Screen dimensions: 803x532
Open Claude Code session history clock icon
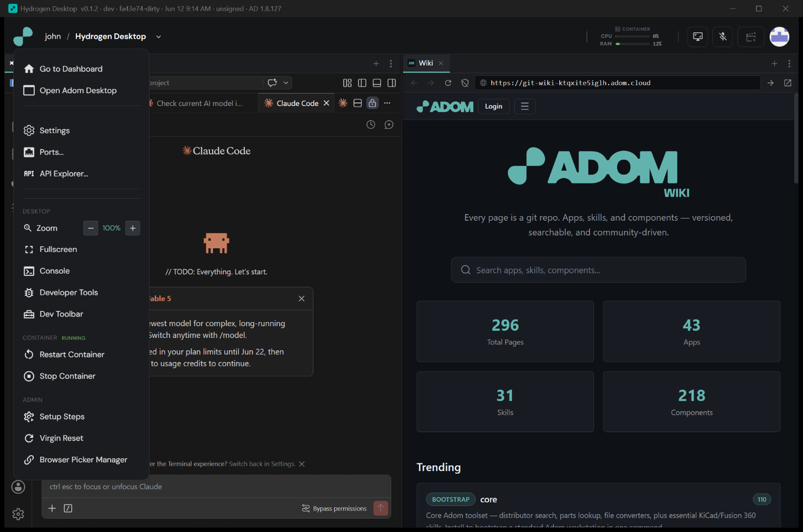[x=371, y=124]
